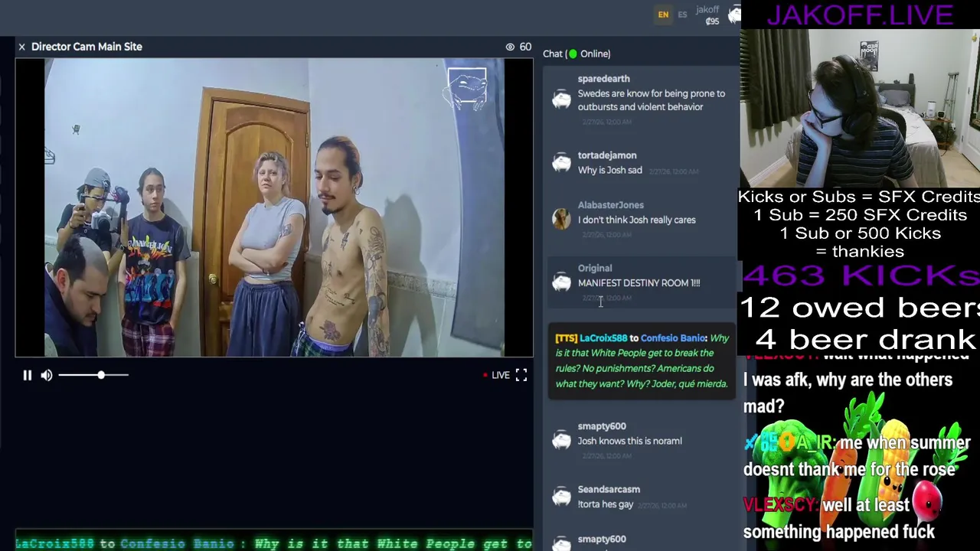Click username Original in chat
The height and width of the screenshot is (551, 980).
[x=595, y=269]
